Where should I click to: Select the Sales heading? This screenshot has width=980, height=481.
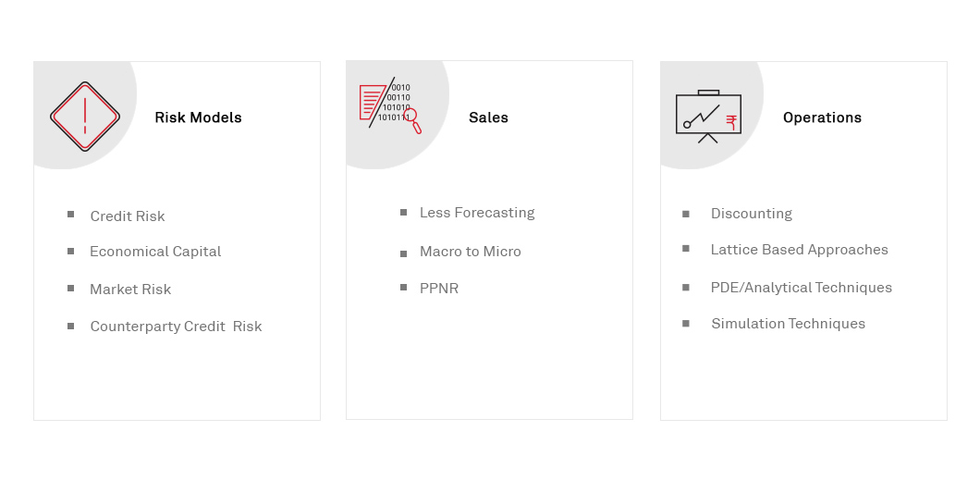[x=488, y=117]
